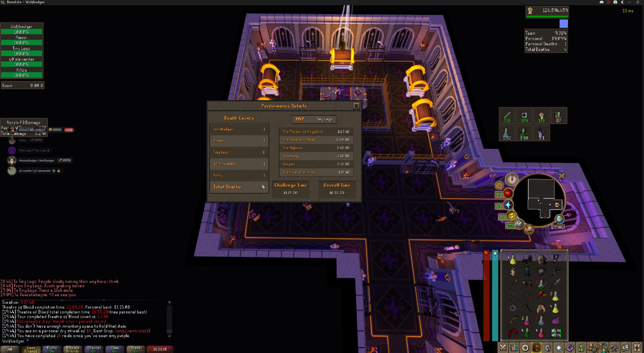The width and height of the screenshot is (644, 353).
Task: Click the compass to face north
Action: (512, 179)
